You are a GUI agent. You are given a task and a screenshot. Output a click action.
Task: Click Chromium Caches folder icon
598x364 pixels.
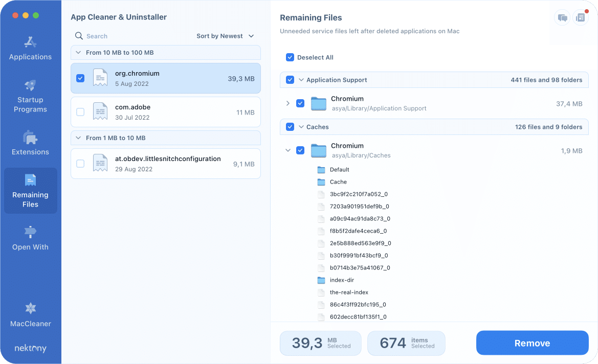[x=319, y=150]
